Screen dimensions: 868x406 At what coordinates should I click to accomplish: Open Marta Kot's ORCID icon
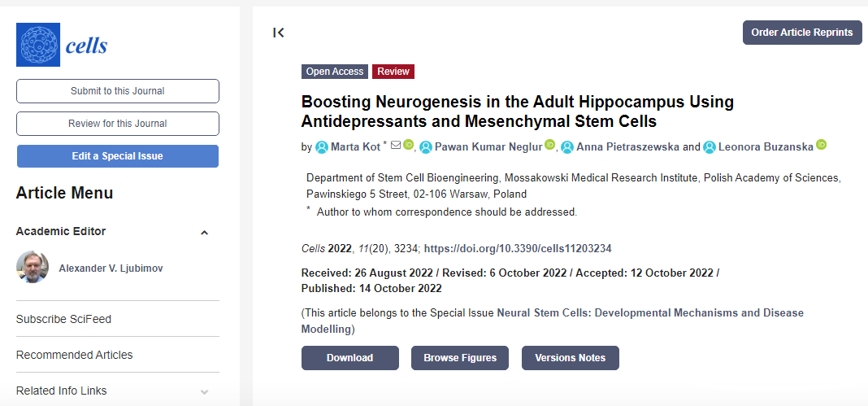pyautogui.click(x=408, y=146)
